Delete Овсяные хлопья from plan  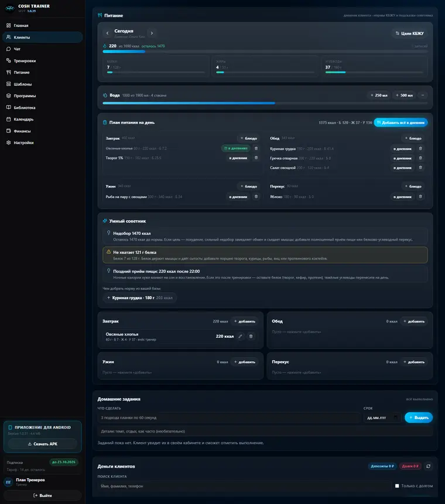tap(256, 149)
